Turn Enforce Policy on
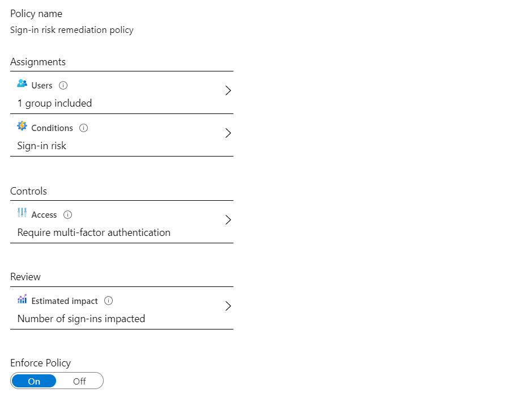 pyautogui.click(x=34, y=381)
